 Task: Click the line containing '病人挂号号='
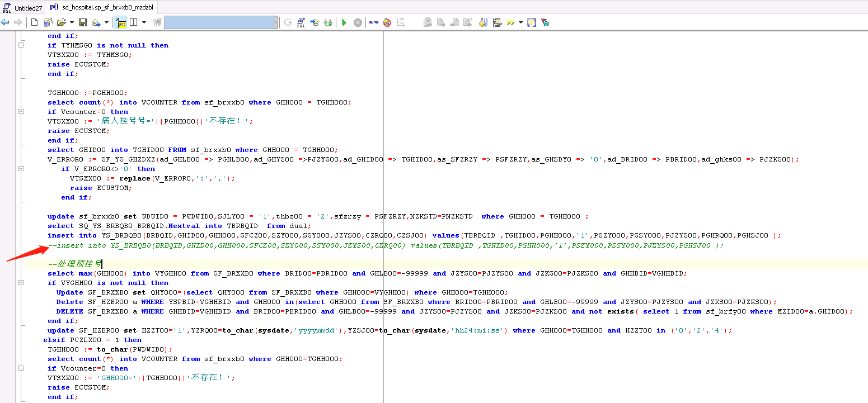coord(151,121)
